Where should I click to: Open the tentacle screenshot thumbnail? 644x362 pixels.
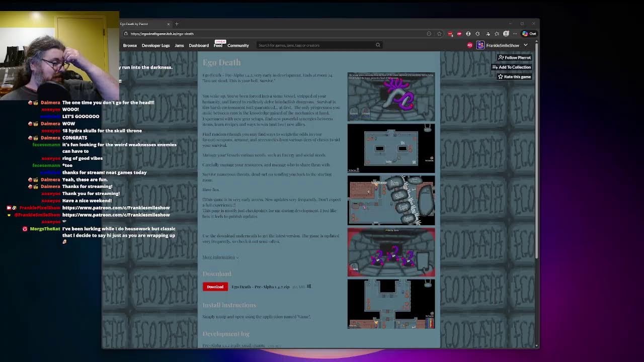click(x=391, y=97)
